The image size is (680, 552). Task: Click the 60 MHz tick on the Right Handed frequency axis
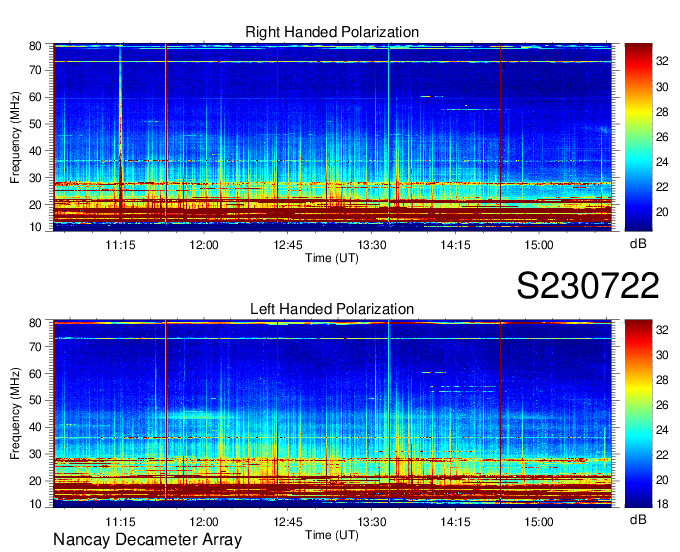point(35,97)
